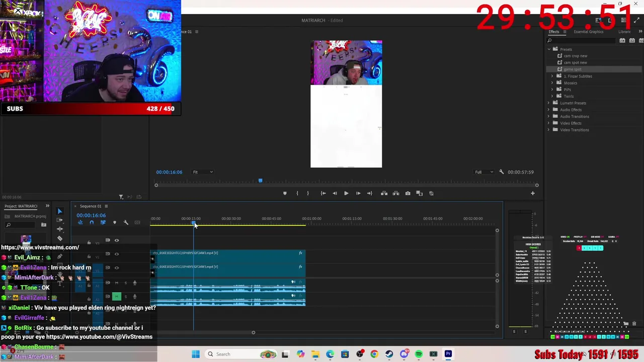Open Button Editor plus icon
Viewport: 644px width, 362px height.
click(x=532, y=193)
